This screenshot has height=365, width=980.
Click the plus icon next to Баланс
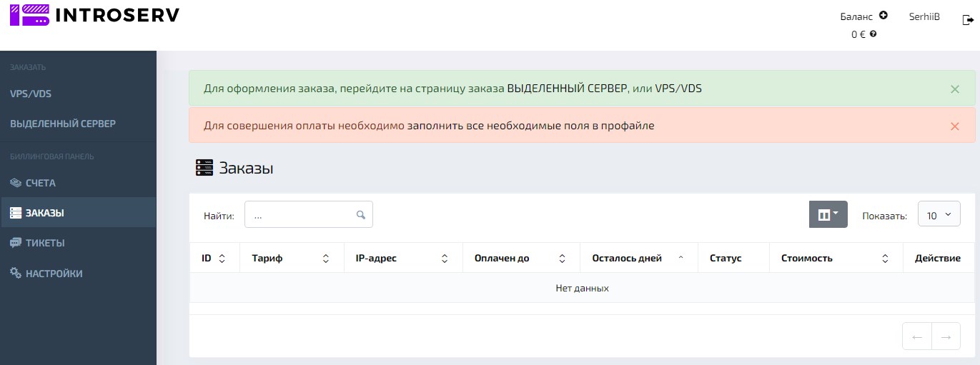point(884,15)
